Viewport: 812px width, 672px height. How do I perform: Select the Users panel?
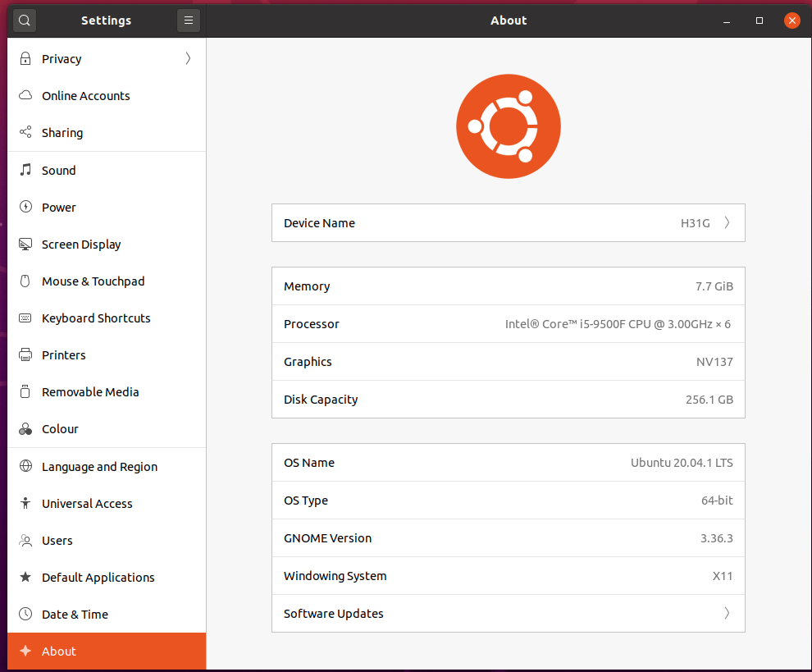107,541
